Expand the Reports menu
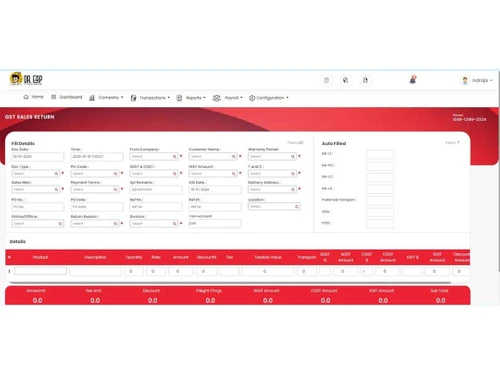Viewport: 500px width, 375px height. click(x=191, y=98)
